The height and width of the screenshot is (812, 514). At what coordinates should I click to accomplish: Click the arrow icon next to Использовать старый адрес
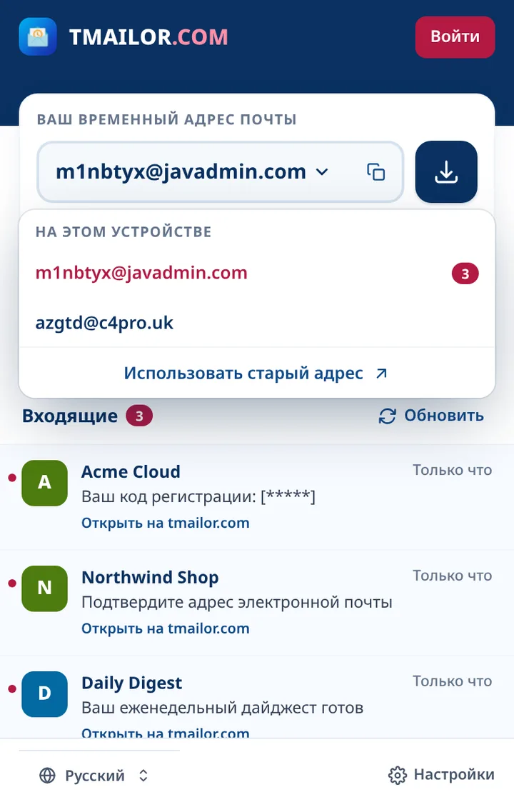(x=381, y=374)
